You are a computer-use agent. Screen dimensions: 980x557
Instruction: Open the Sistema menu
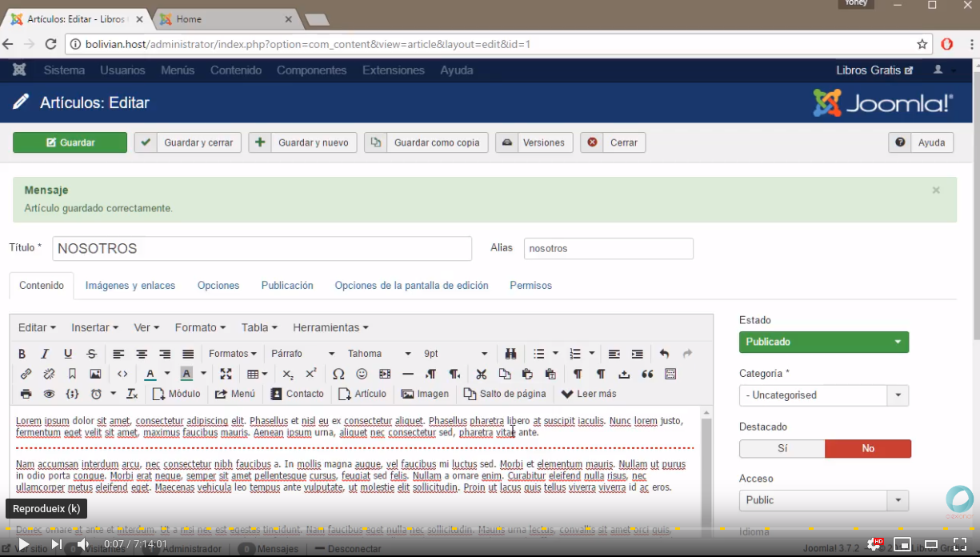click(x=64, y=70)
